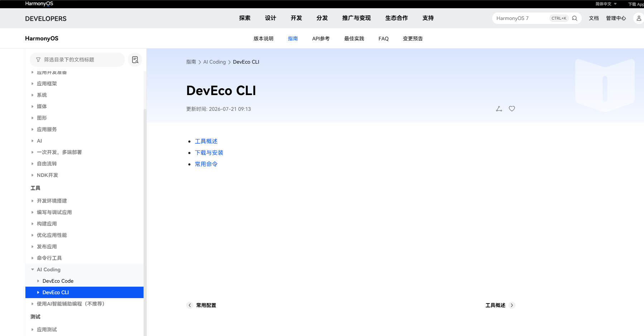Expand the 媒体 tree item
Viewport: 644px width, 336px height.
[x=33, y=107]
